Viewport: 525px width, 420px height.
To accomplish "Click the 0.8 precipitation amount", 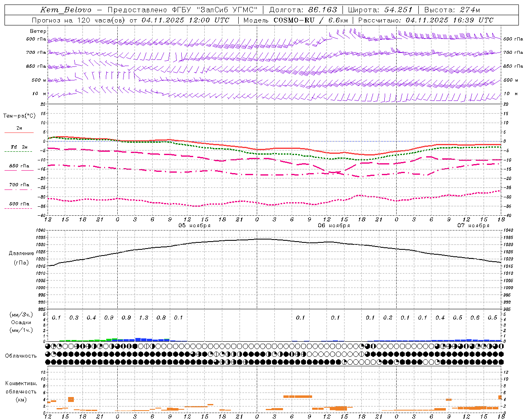I will 161,318.
